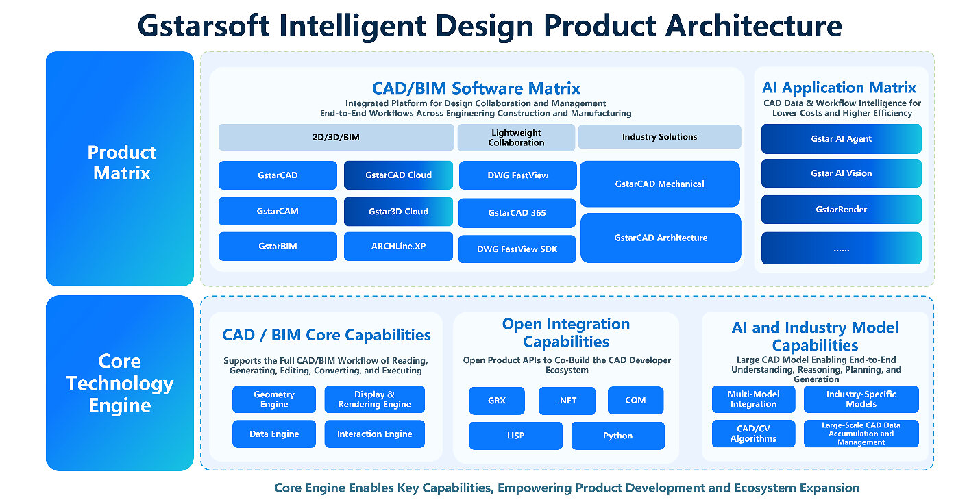Click 'Open Product APIs to Co-Build' description
980x502 pixels.
pyautogui.click(x=567, y=365)
